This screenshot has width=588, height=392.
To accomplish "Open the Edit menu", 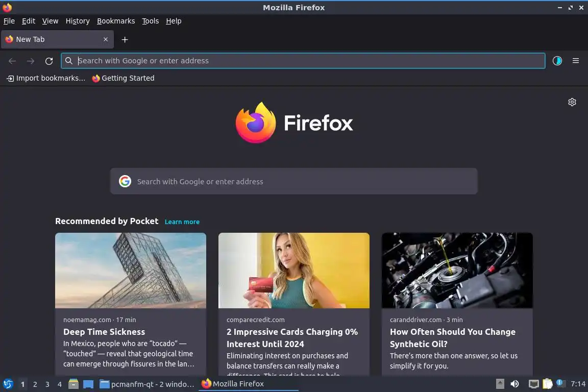I will 29,21.
